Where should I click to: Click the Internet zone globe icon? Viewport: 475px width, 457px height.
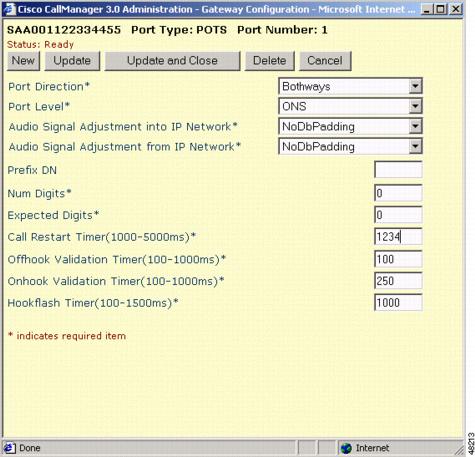coord(346,448)
